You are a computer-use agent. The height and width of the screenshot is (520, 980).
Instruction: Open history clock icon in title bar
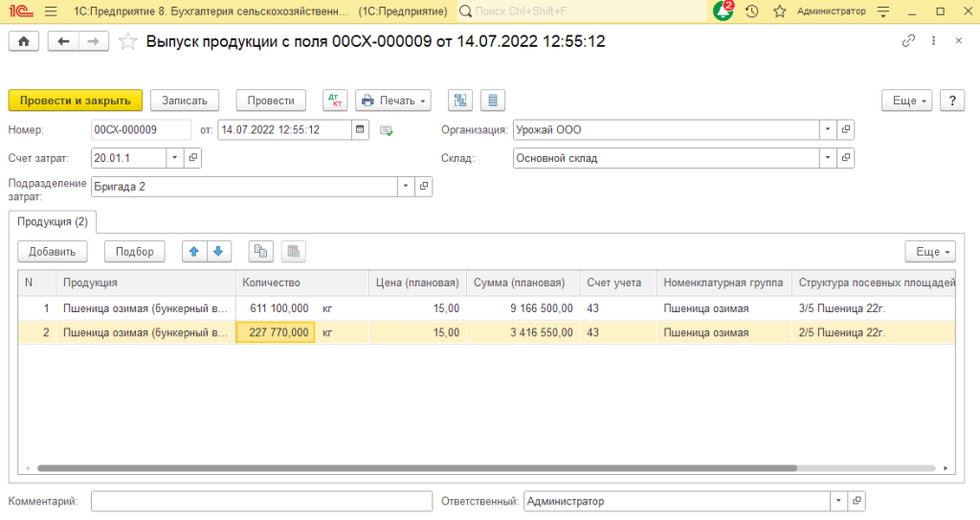[752, 11]
